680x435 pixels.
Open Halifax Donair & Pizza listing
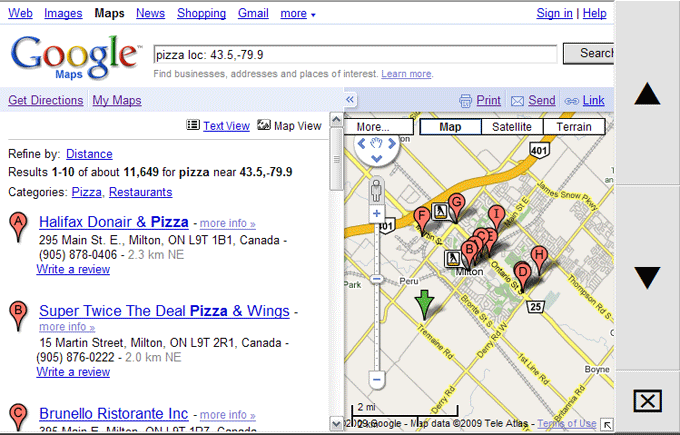[x=114, y=222]
